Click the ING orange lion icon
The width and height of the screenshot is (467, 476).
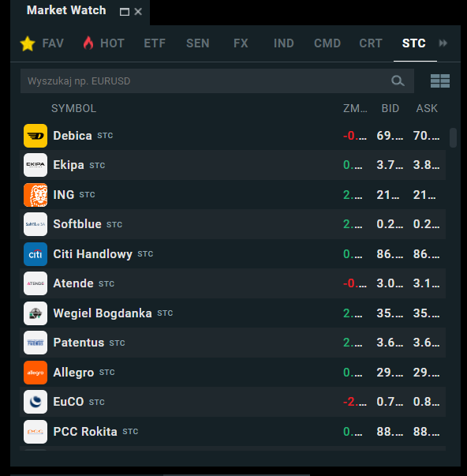(35, 195)
